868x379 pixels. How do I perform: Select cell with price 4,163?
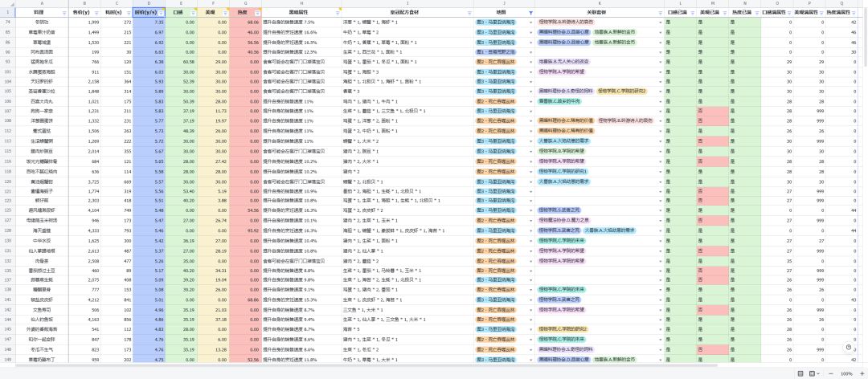[84, 320]
